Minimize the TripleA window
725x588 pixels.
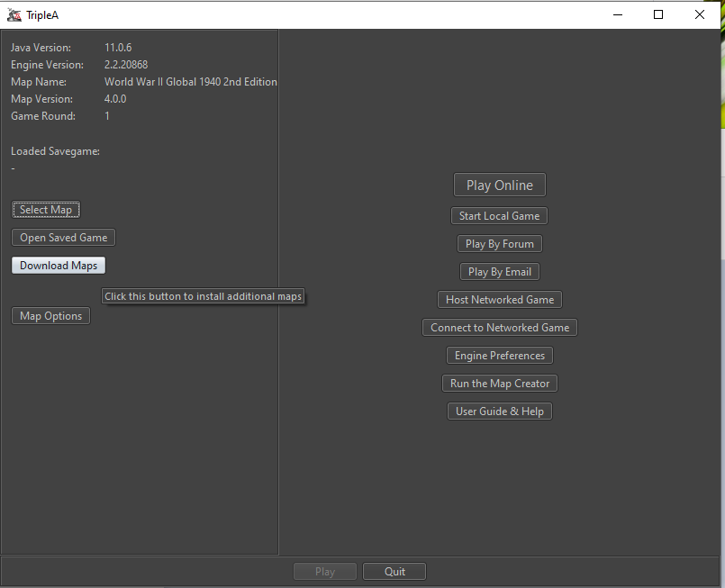pos(617,14)
